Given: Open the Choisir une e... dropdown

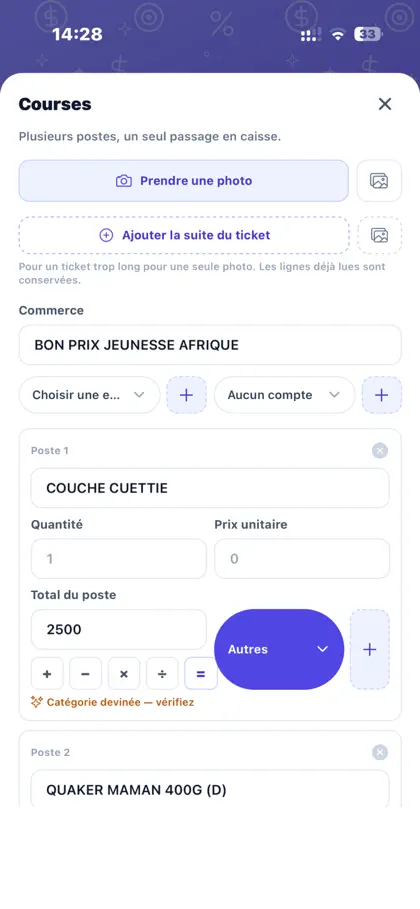Looking at the screenshot, I should click(x=89, y=395).
